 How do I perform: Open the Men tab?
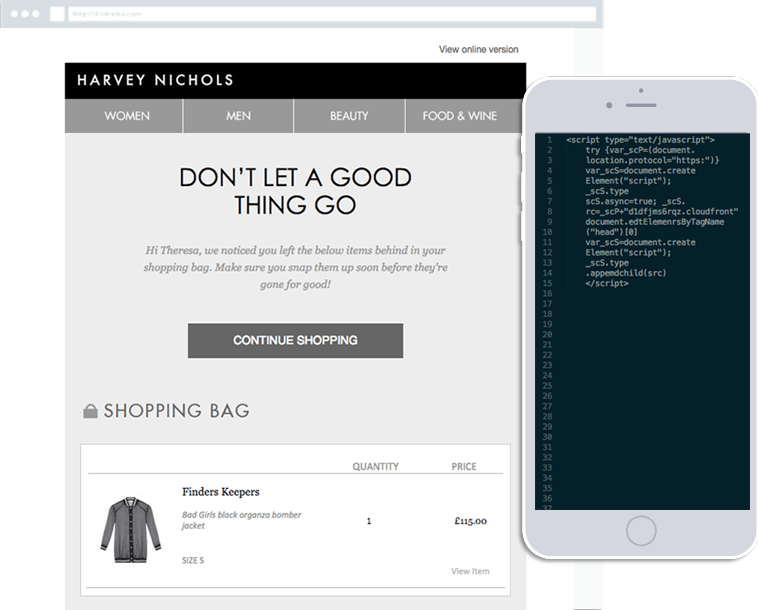point(238,116)
